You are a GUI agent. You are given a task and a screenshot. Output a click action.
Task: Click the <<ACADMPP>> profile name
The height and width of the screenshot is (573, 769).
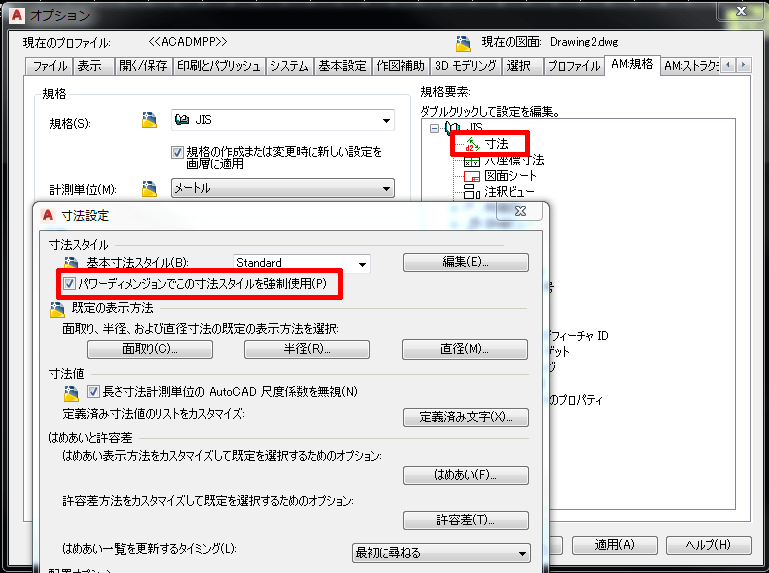pos(188,42)
